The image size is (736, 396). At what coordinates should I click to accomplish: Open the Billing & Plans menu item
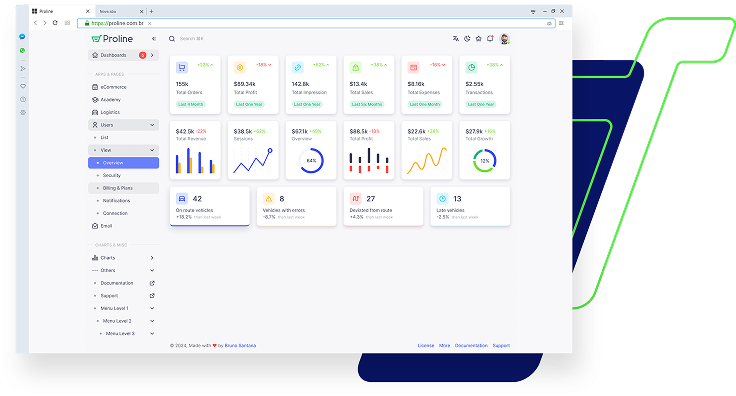[123, 188]
